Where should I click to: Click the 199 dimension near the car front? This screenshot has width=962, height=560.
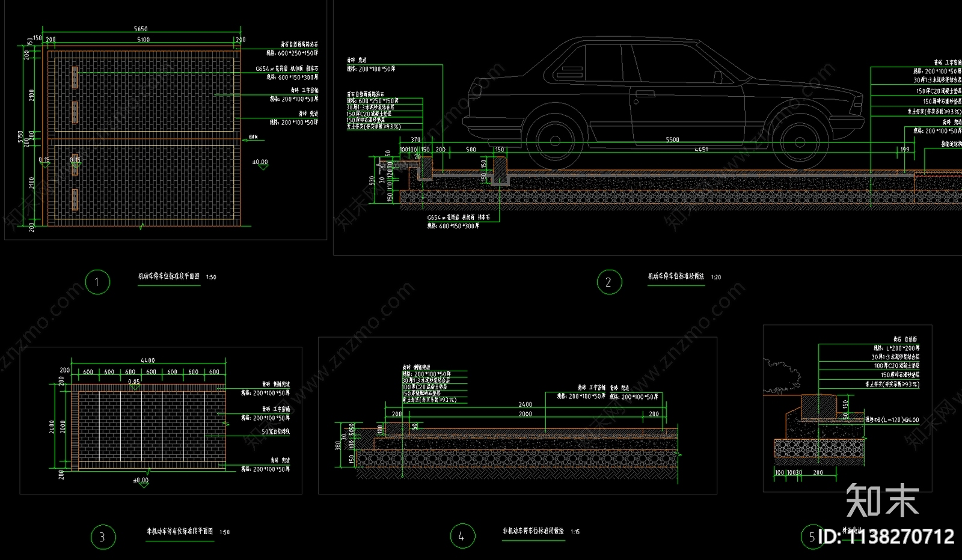[905, 150]
